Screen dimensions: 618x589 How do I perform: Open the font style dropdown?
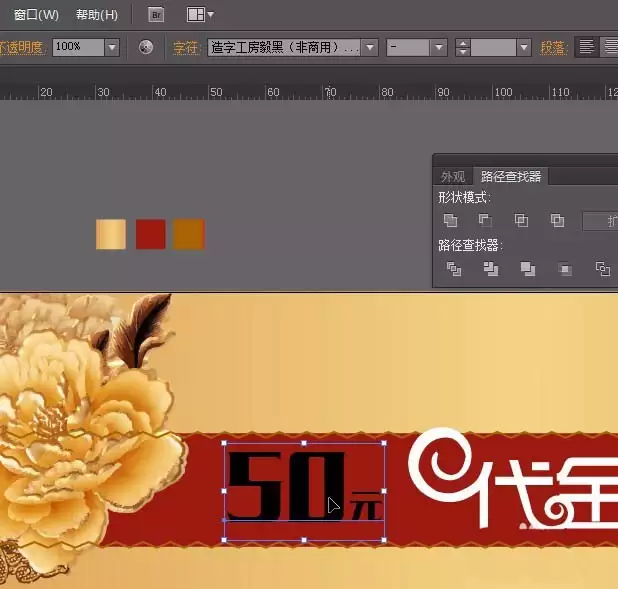[x=417, y=47]
